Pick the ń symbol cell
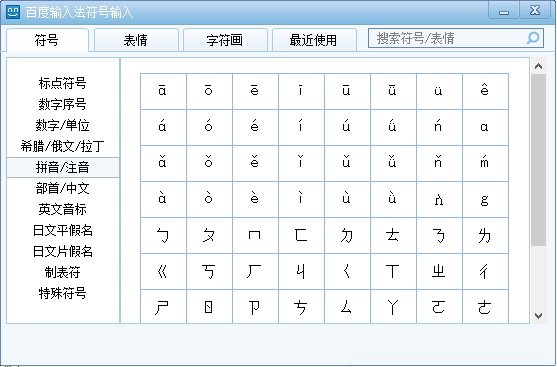This screenshot has width=557, height=367. tap(439, 128)
